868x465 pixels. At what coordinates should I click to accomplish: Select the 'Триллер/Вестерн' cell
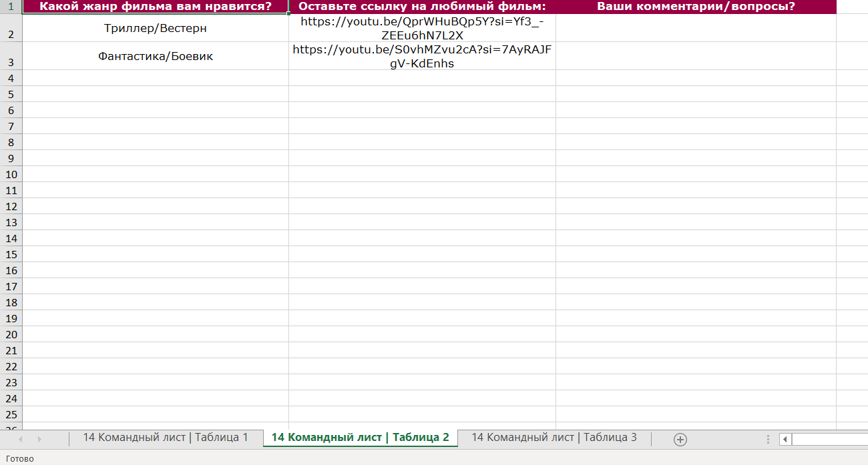coord(156,28)
